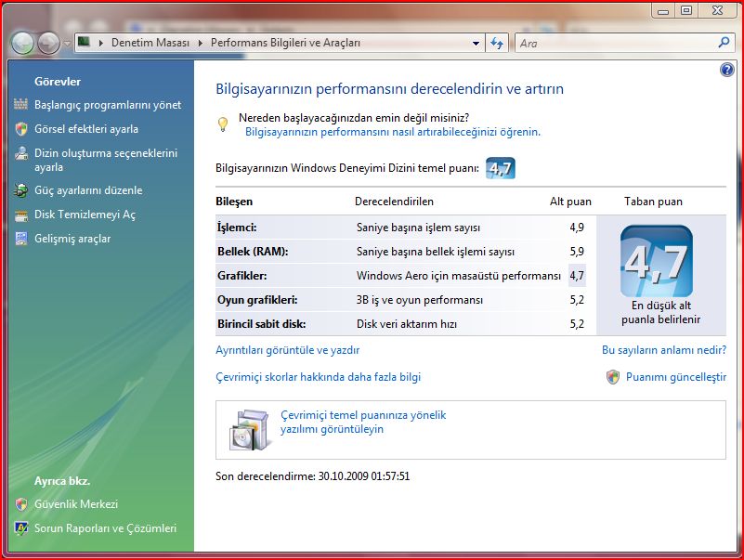Click Puanımı güncelleştir to refresh score
Image resolution: width=744 pixels, height=560 pixels.
pos(676,377)
